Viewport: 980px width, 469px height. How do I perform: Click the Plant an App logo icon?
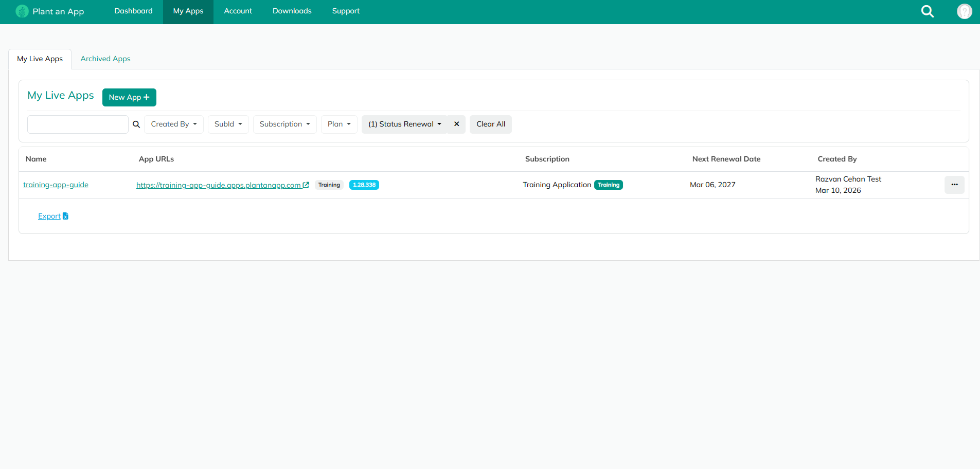22,11
